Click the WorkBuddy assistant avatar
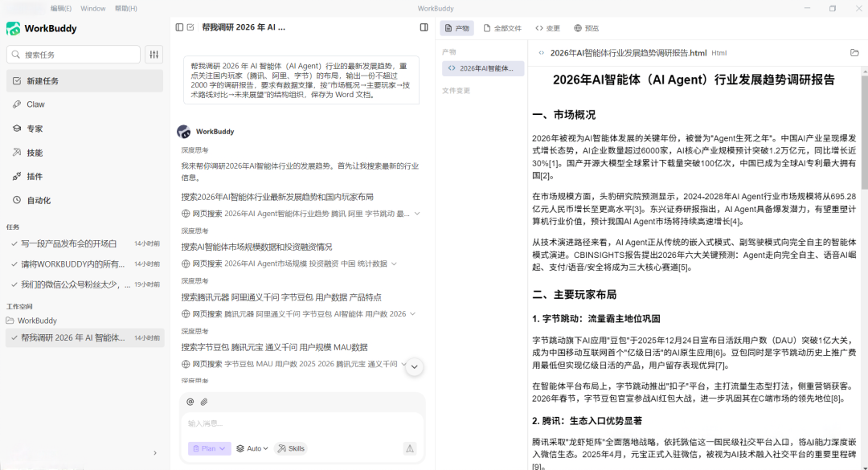Screen dimensions: 868x470 [x=184, y=131]
